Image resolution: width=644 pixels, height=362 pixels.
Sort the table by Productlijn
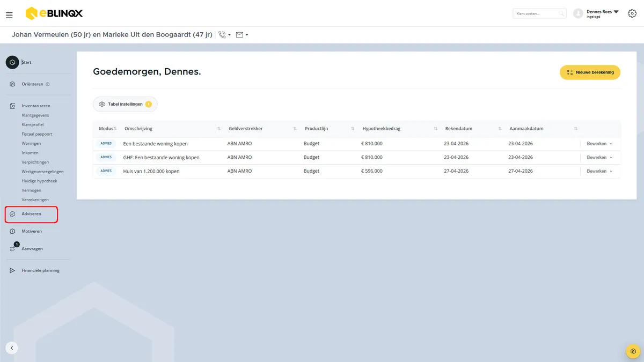tap(353, 129)
